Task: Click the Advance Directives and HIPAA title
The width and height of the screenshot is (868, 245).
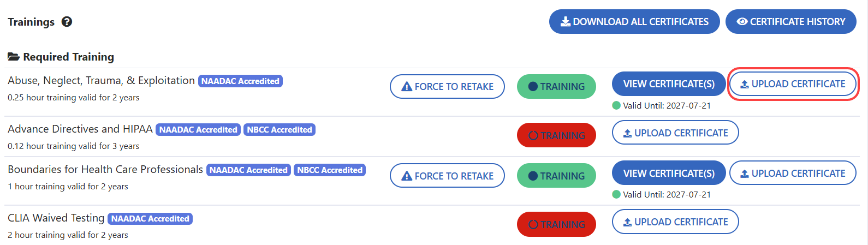Action: pos(80,129)
